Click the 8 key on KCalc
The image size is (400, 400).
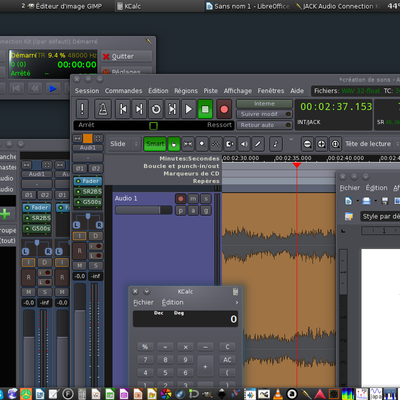(165, 360)
